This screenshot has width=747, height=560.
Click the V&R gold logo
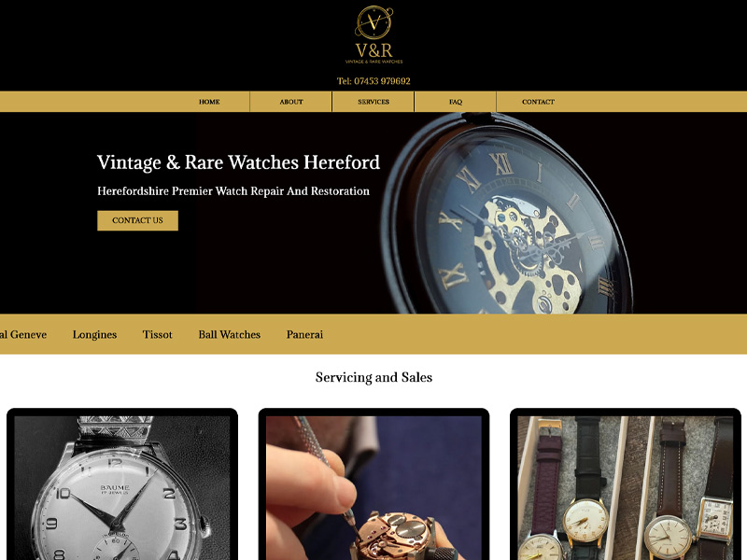pos(374,35)
